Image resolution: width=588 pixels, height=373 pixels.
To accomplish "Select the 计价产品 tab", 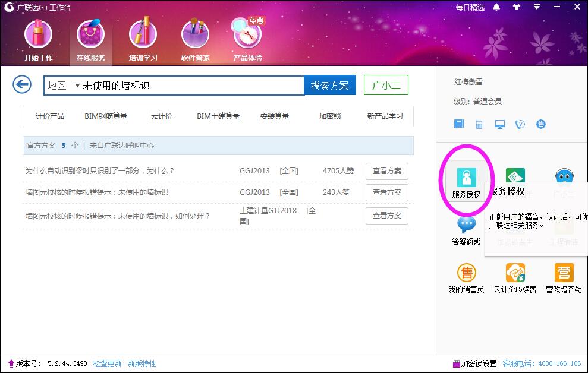I will click(49, 116).
